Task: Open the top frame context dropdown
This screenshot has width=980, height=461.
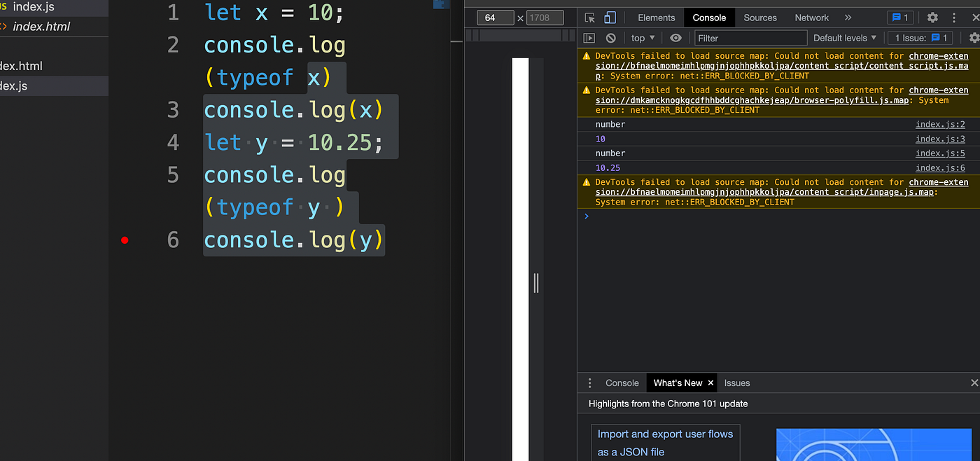Action: [x=641, y=38]
